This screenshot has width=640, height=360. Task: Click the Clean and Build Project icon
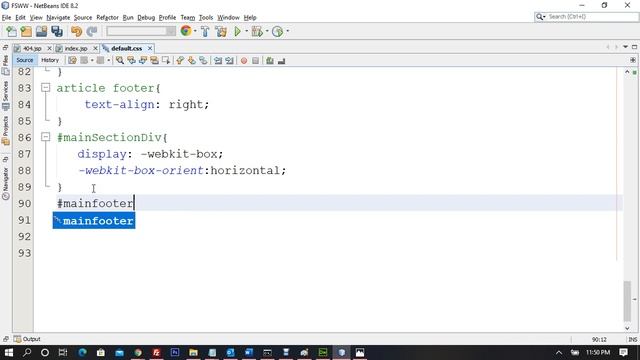(221, 31)
